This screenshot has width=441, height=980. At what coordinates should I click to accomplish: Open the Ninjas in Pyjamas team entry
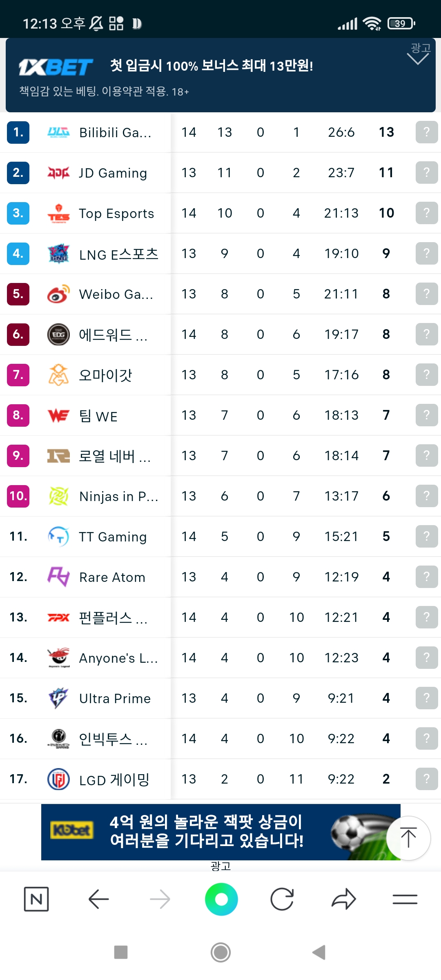tap(118, 496)
